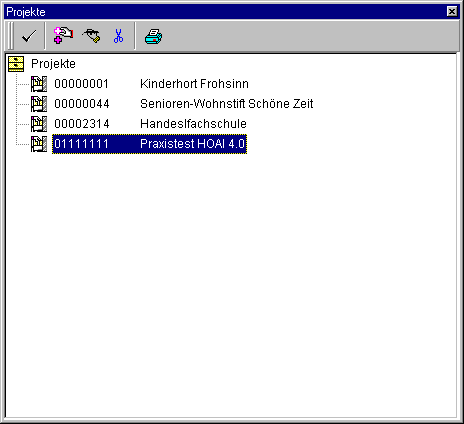Viewport: 464px width, 424px height.
Task: Select the Handeslfachschule project entry
Action: tap(150, 124)
